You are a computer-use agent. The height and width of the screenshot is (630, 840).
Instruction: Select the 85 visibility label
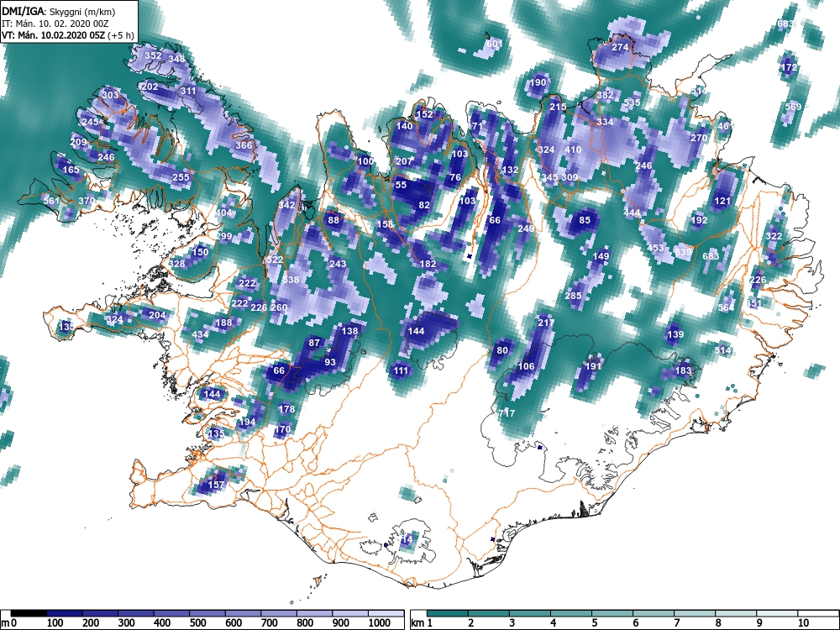[x=585, y=220]
